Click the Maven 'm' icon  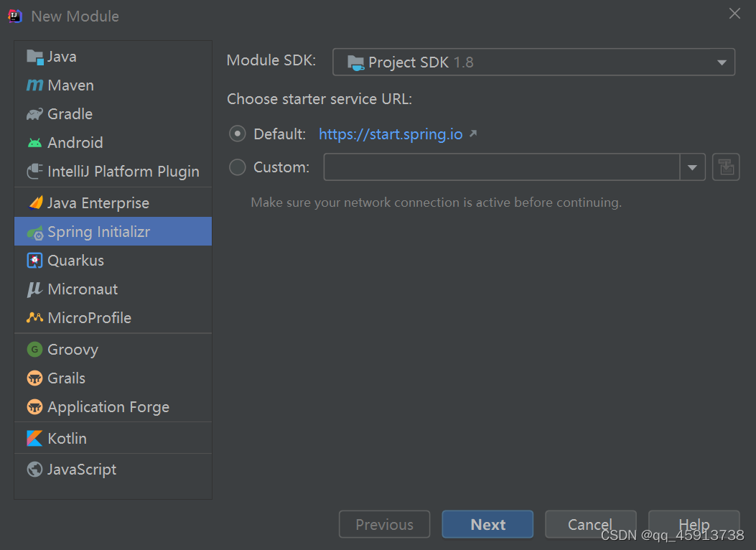(x=34, y=85)
